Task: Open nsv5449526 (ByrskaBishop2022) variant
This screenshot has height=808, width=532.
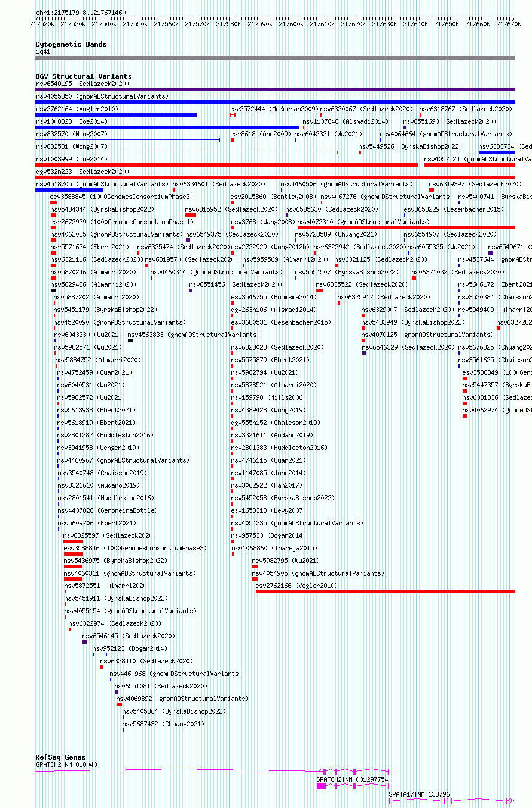Action: pos(410,146)
